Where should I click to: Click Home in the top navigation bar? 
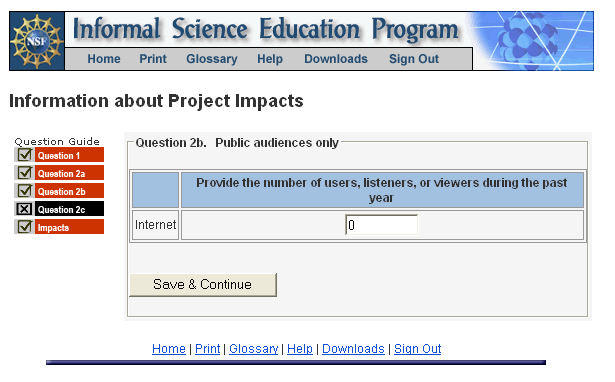click(x=104, y=59)
